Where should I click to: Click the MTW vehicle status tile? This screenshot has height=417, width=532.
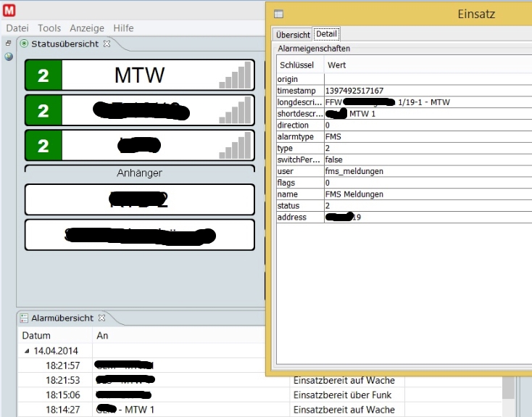[139, 75]
